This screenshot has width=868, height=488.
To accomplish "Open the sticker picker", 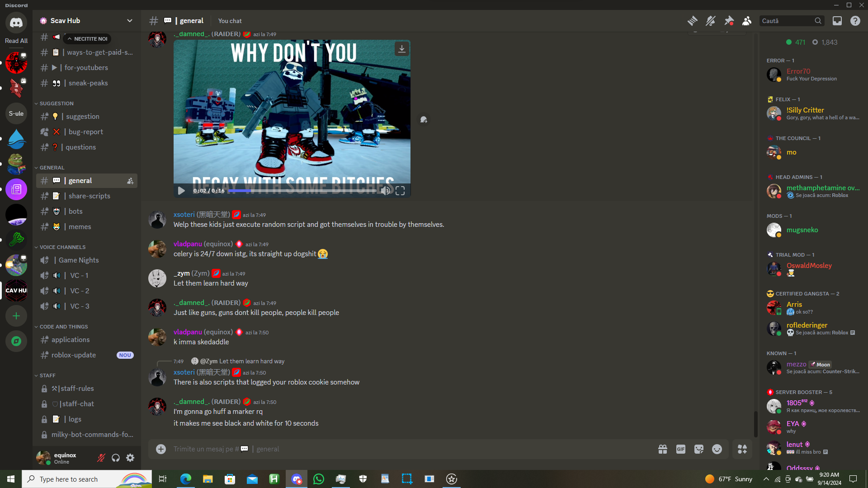I will [699, 449].
